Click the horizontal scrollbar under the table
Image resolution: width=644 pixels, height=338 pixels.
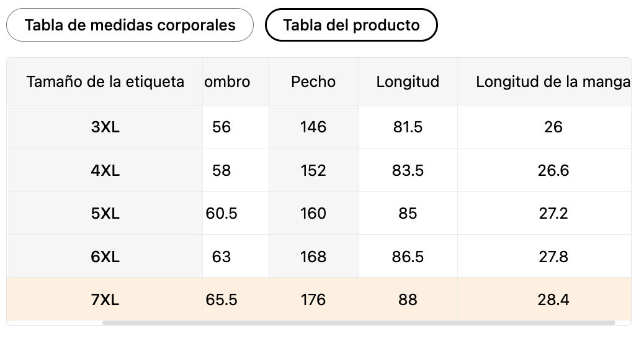click(359, 323)
